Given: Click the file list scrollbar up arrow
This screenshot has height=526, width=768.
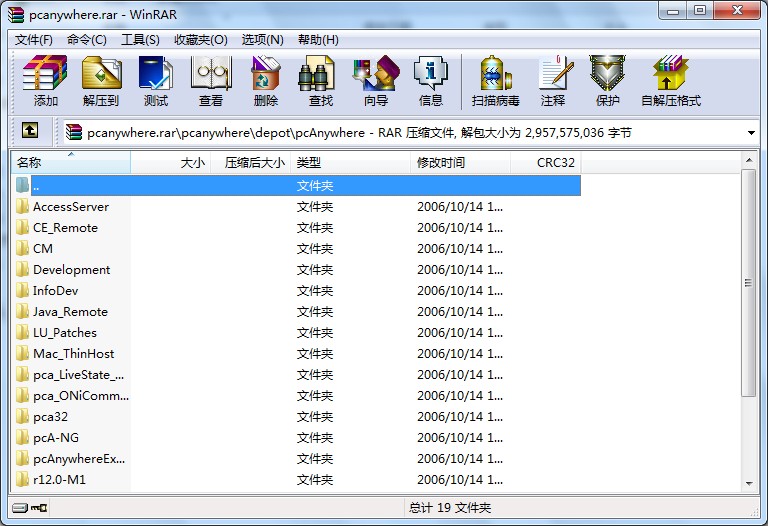Looking at the screenshot, I should coord(748,160).
